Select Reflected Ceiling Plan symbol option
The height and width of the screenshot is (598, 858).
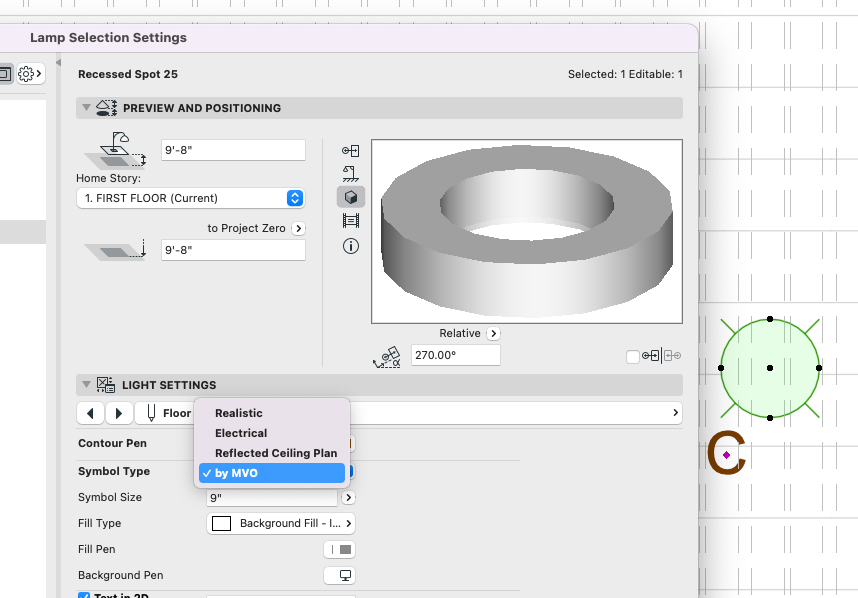pyautogui.click(x=276, y=453)
